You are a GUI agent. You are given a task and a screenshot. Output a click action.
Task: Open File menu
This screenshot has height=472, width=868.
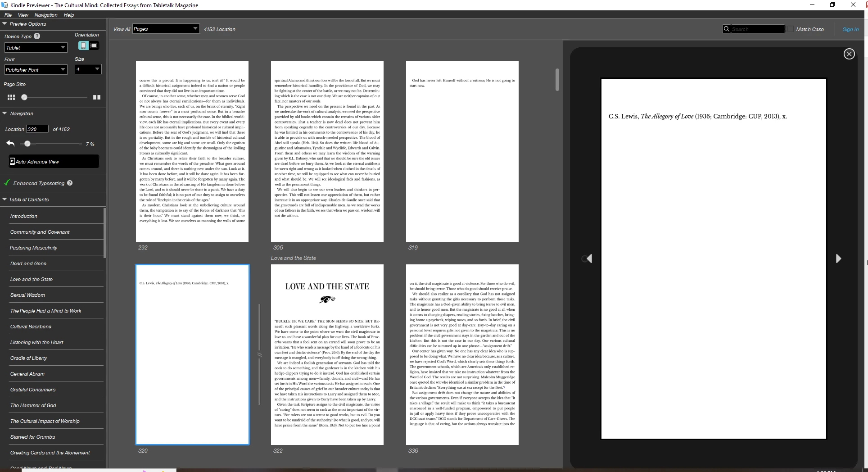click(x=8, y=15)
